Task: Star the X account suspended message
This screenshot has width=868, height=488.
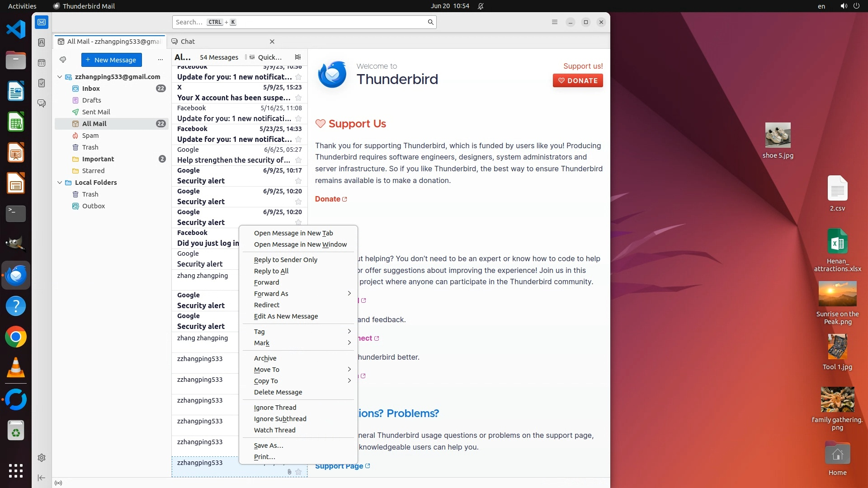Action: pos(298,98)
